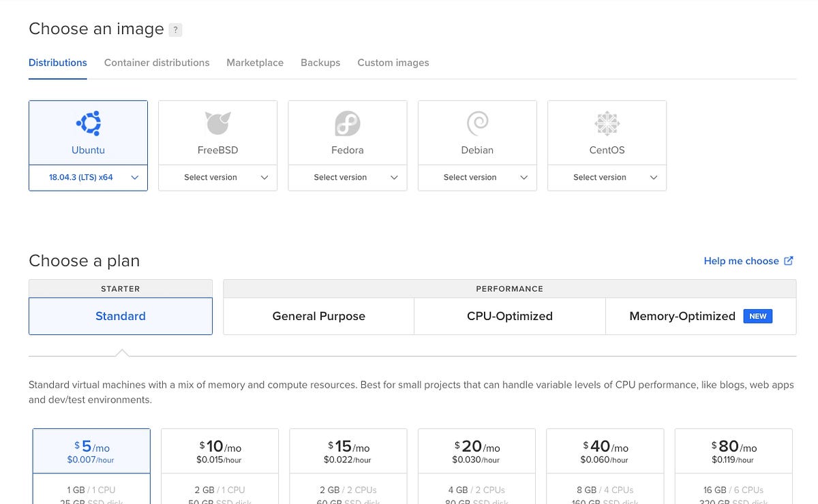
Task: Select the Debian swirl logo
Action: point(477,123)
